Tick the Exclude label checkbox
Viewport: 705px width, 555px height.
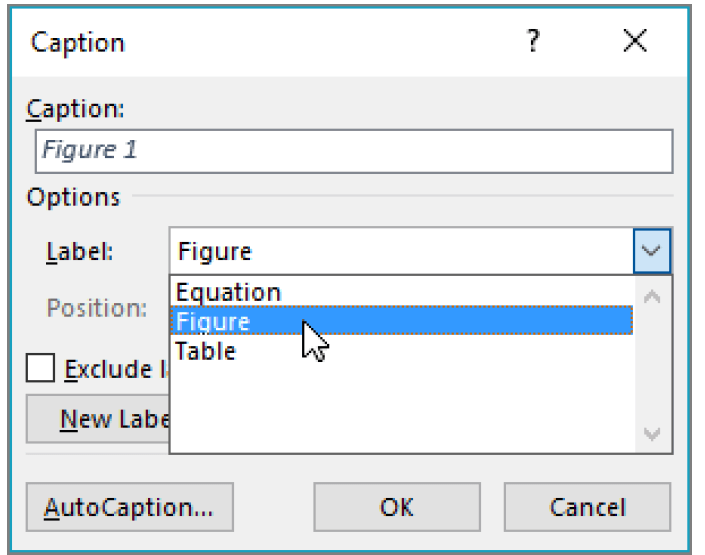[x=40, y=367]
